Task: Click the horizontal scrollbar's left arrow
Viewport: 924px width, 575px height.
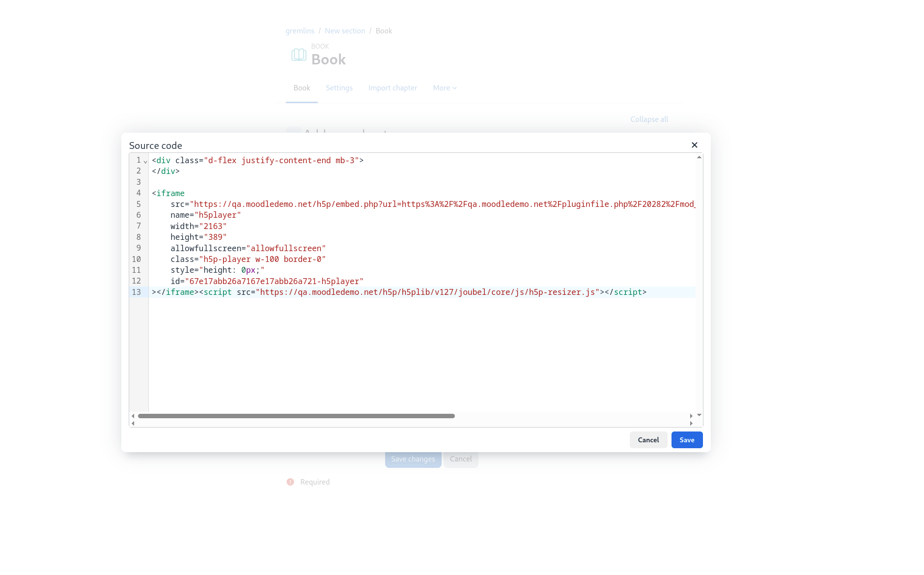Action: [133, 416]
